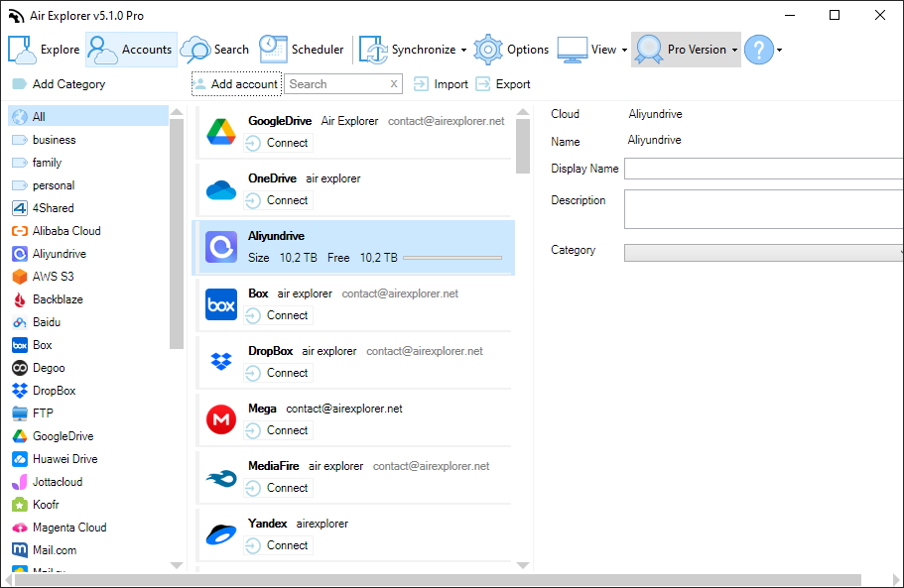This screenshot has width=904, height=588.
Task: Select the All category
Action: point(88,116)
